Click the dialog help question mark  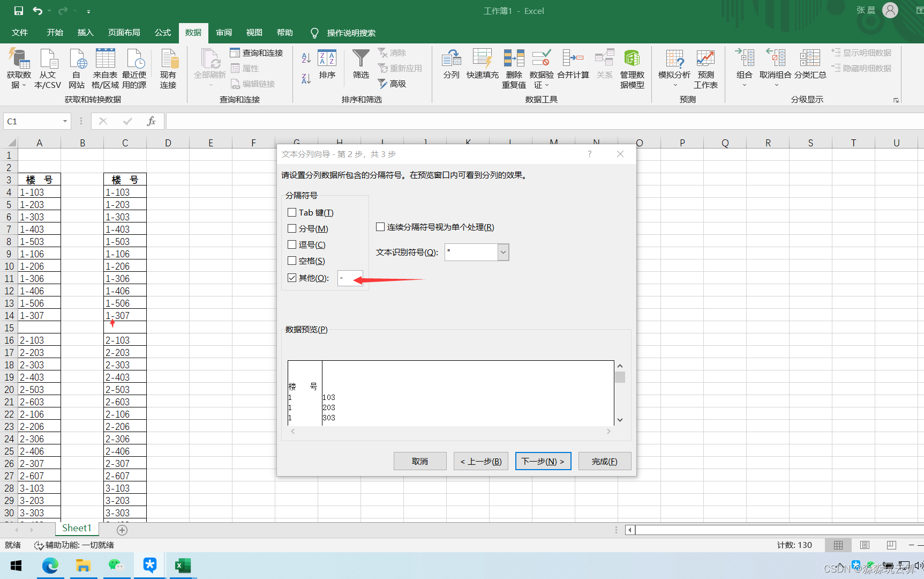(x=590, y=154)
